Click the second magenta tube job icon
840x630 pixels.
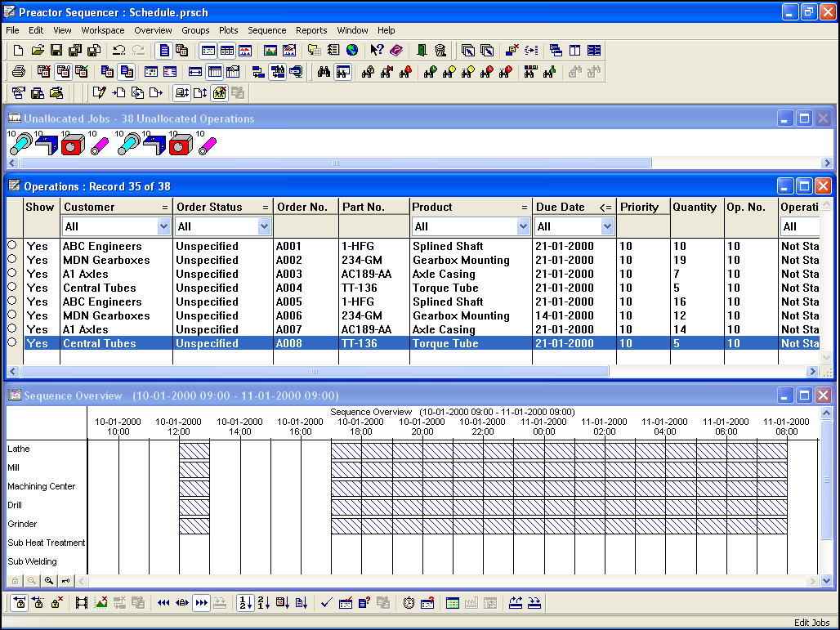[208, 145]
